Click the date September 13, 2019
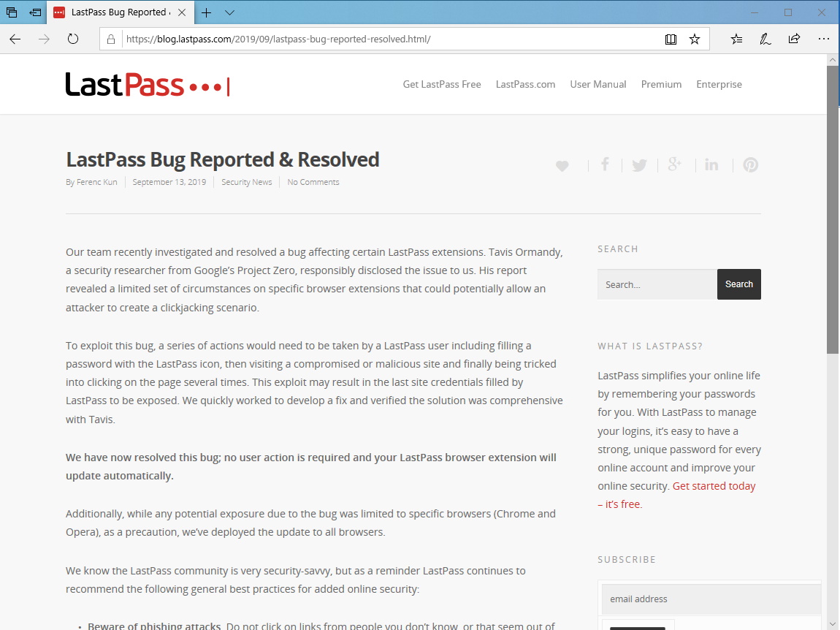Viewport: 840px width, 630px height. tap(169, 182)
